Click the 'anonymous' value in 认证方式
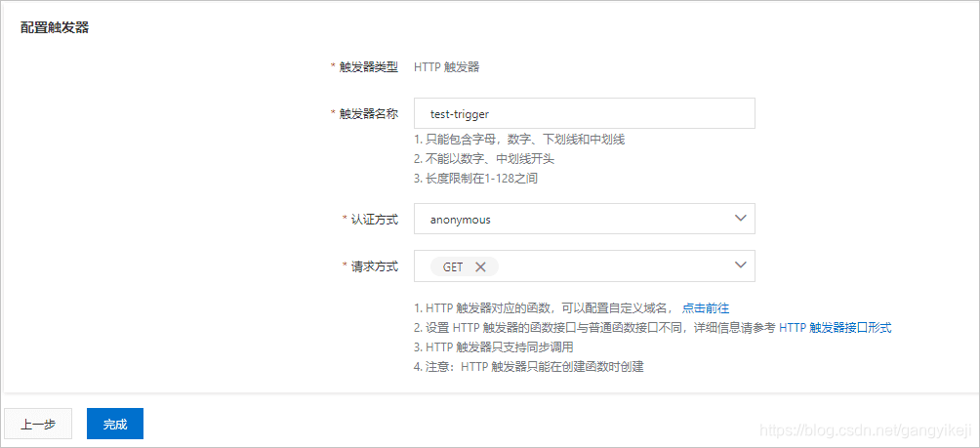Screen dimensions: 980x448 tap(460, 220)
